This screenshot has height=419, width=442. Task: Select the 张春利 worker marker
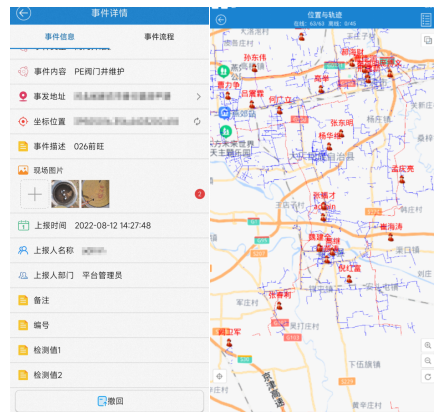click(279, 305)
